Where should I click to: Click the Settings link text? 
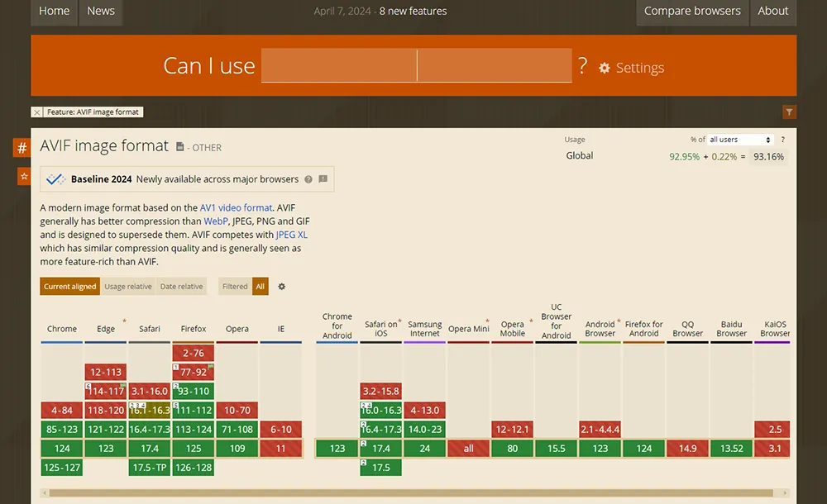pyautogui.click(x=640, y=68)
